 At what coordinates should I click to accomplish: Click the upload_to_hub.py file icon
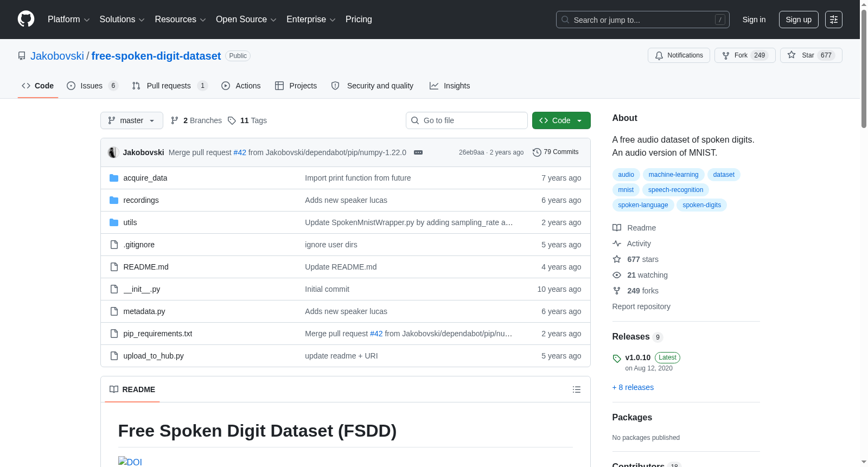click(114, 356)
